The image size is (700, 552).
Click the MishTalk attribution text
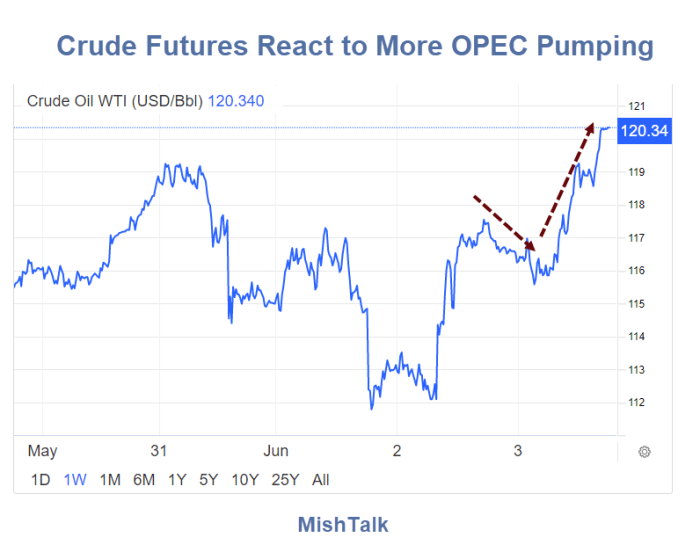click(x=343, y=524)
